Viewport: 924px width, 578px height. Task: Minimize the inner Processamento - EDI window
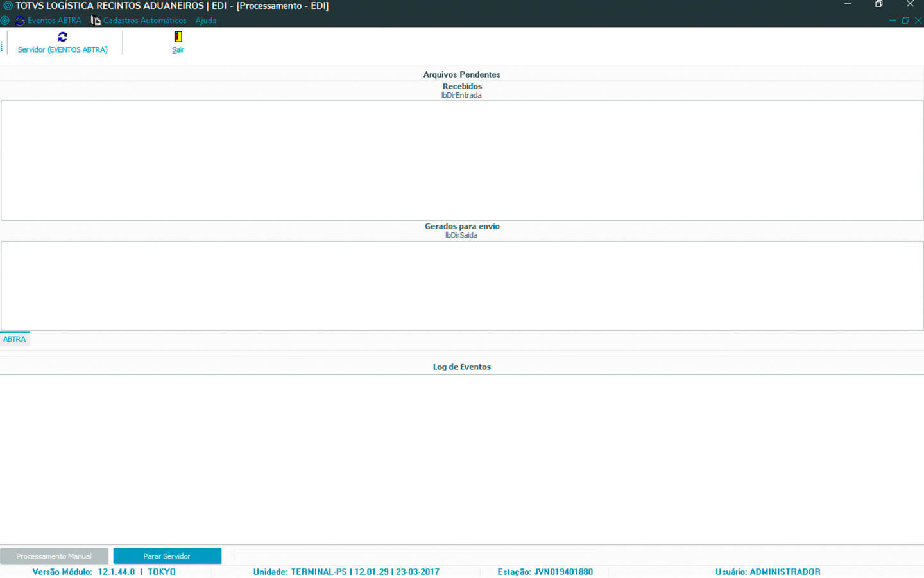(892, 21)
